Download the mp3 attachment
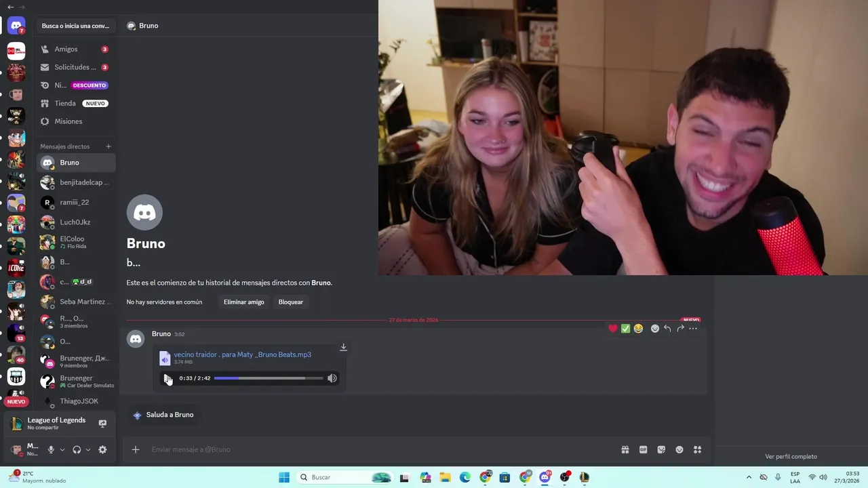Image resolution: width=868 pixels, height=488 pixels. pos(343,347)
